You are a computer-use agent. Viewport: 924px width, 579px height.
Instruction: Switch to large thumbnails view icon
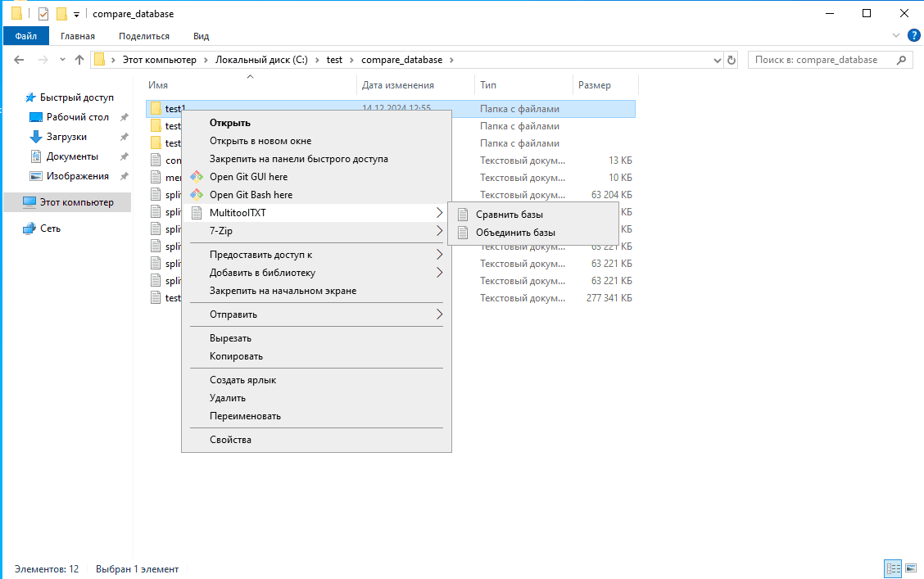[910, 568]
